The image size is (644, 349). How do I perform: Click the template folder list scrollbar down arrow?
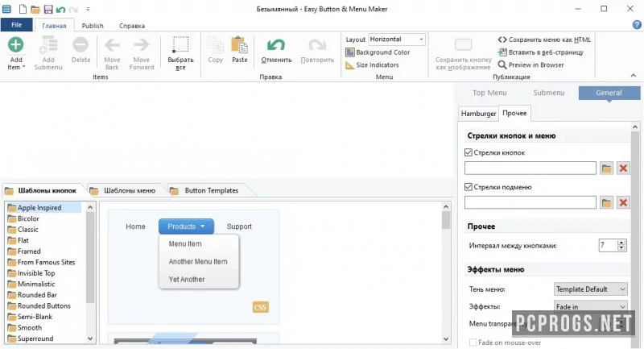click(90, 339)
